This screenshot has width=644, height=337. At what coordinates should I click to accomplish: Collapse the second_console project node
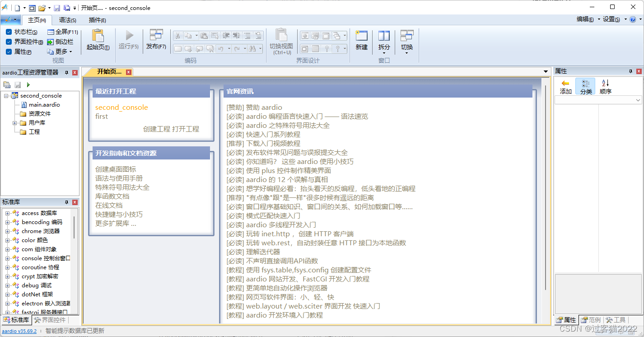(x=6, y=96)
